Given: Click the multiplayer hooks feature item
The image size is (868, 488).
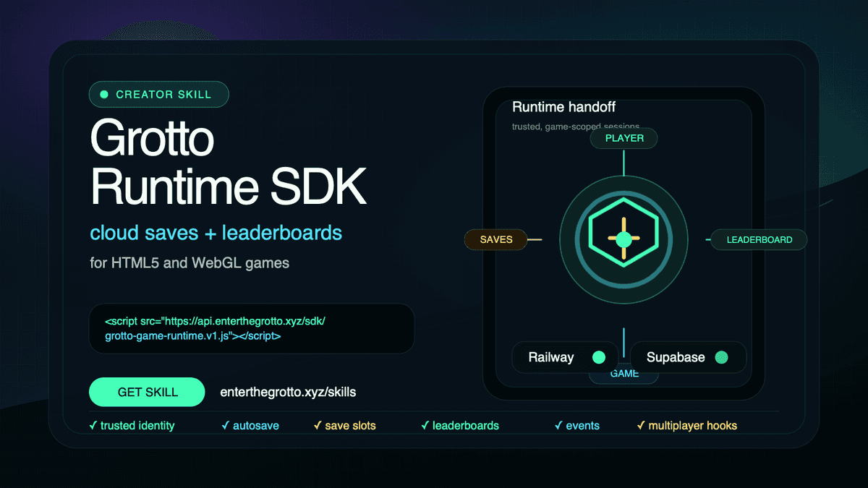Looking at the screenshot, I should coord(687,426).
